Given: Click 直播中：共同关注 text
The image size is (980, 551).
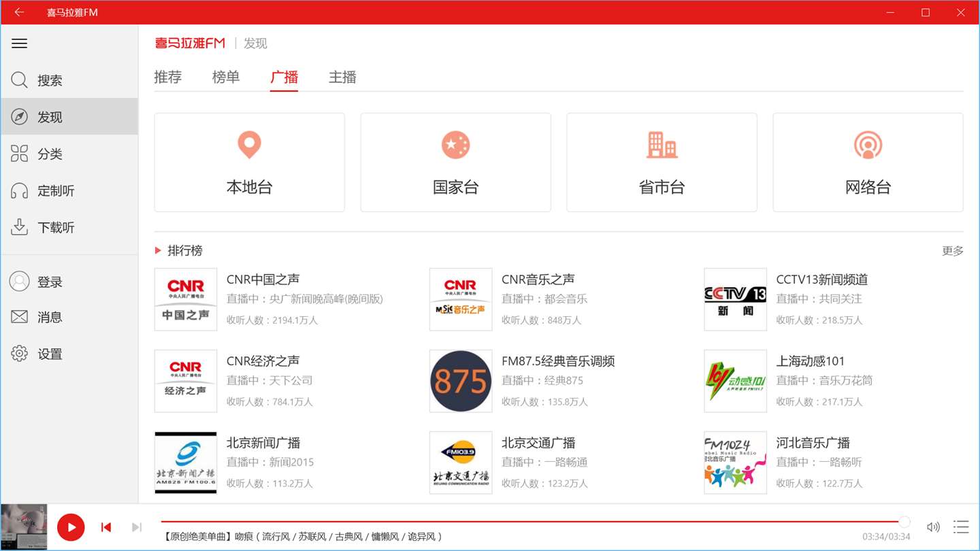Looking at the screenshot, I should 819,299.
